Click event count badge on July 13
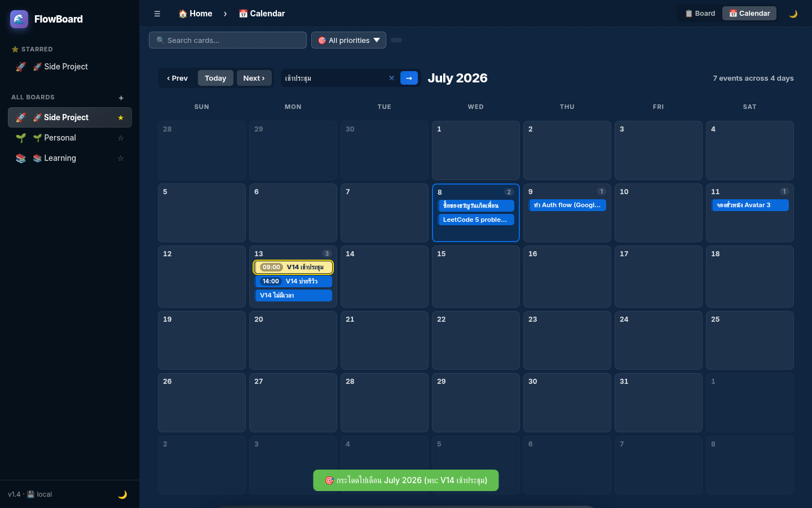Viewport: 812px width, 508px height. [x=326, y=253]
